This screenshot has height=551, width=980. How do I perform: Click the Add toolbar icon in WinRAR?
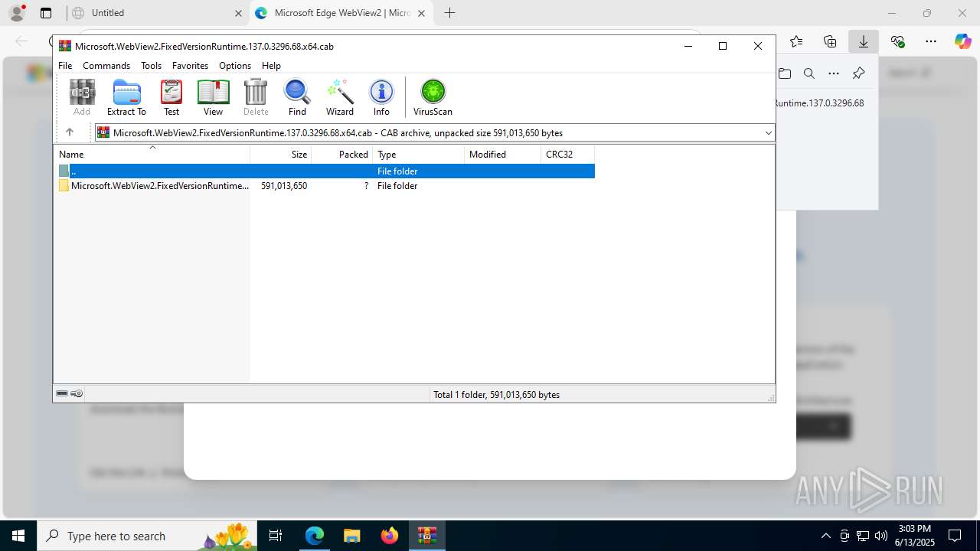82,97
